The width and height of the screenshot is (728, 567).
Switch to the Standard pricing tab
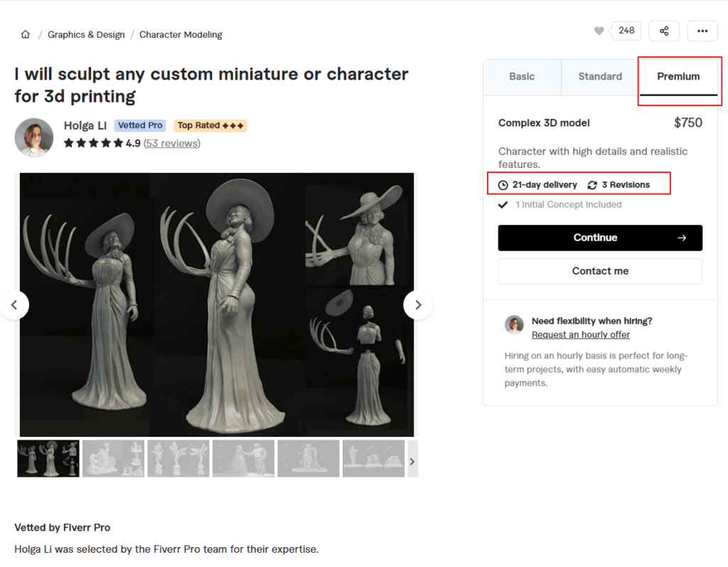point(599,76)
